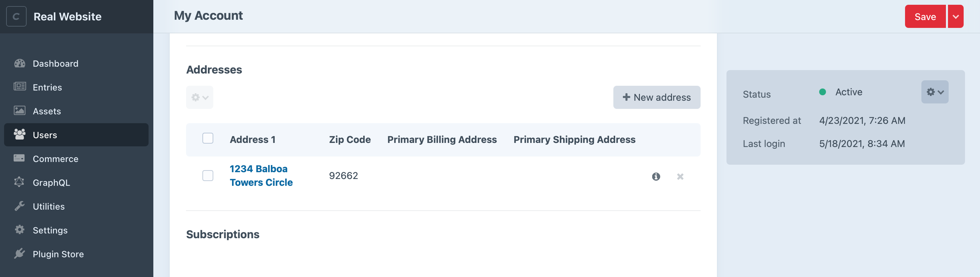This screenshot has height=277, width=980.
Task: Click the New address button
Action: coord(656,97)
